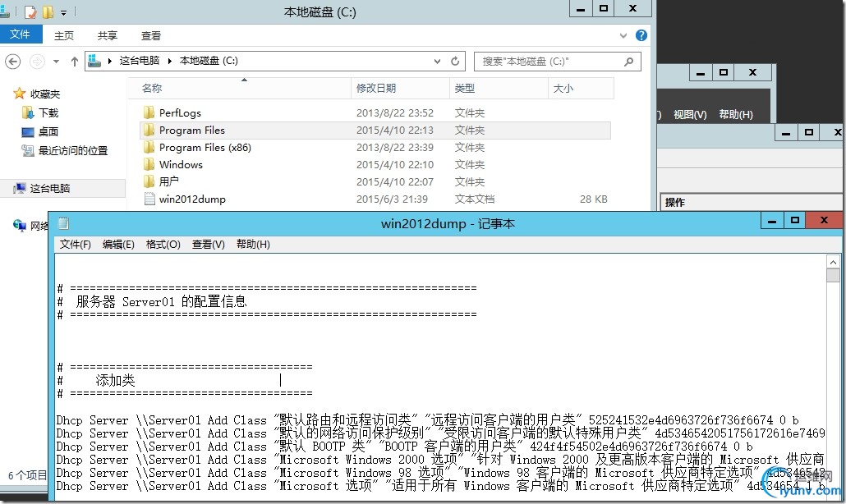This screenshot has width=846, height=504.
Task: Expand the Explorer ribbon with the chevron
Action: (x=623, y=35)
